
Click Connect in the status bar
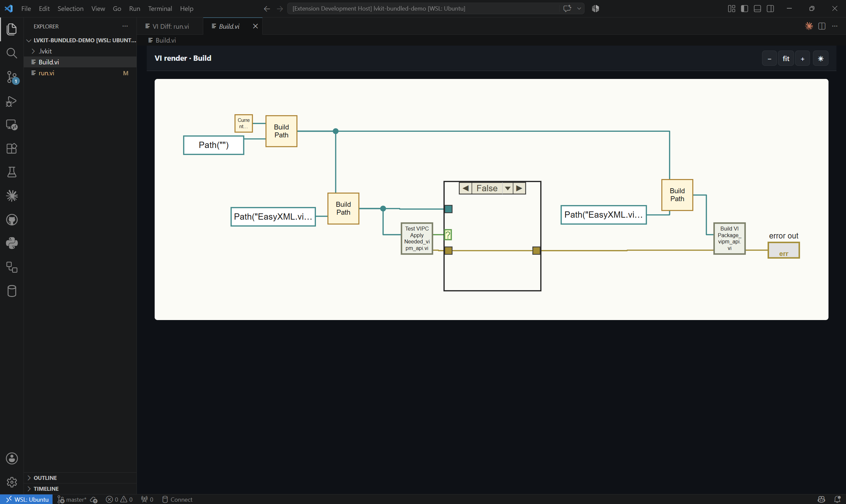177,499
